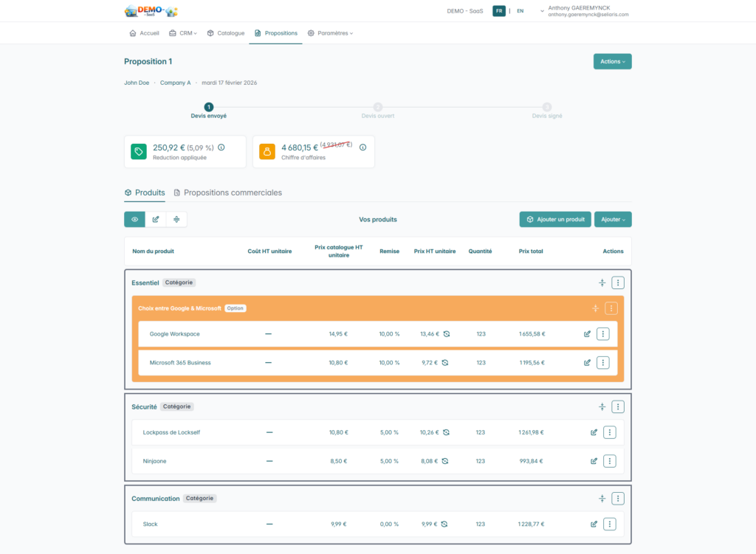Open three-dot menu for Microsoft 365 Business
Image resolution: width=756 pixels, height=554 pixels.
point(603,362)
